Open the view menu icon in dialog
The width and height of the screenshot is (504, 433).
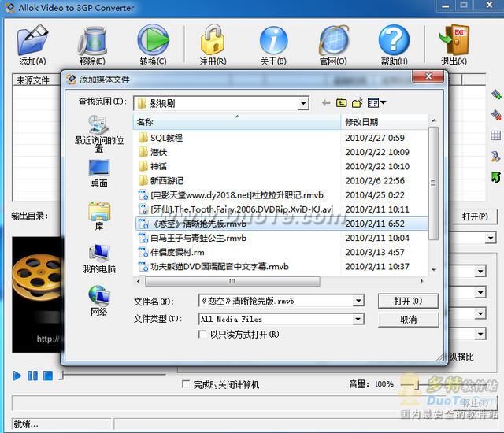[x=376, y=103]
